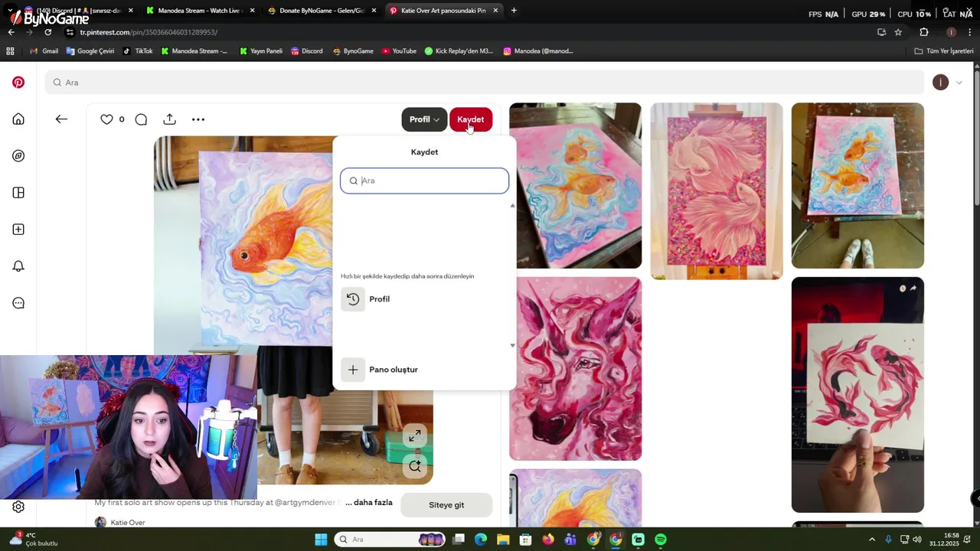
Task: Show hidden system tray icons
Action: pos(871,540)
